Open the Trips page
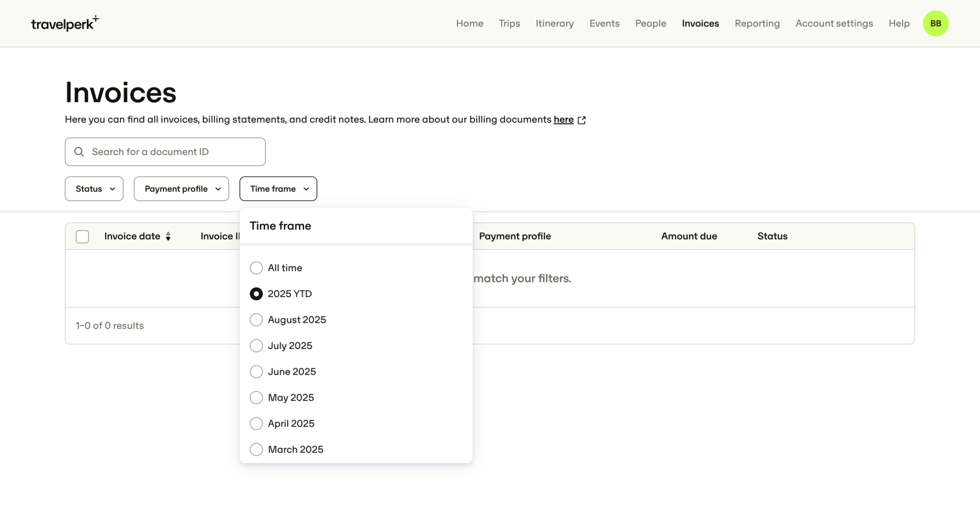This screenshot has width=980, height=528. (509, 23)
